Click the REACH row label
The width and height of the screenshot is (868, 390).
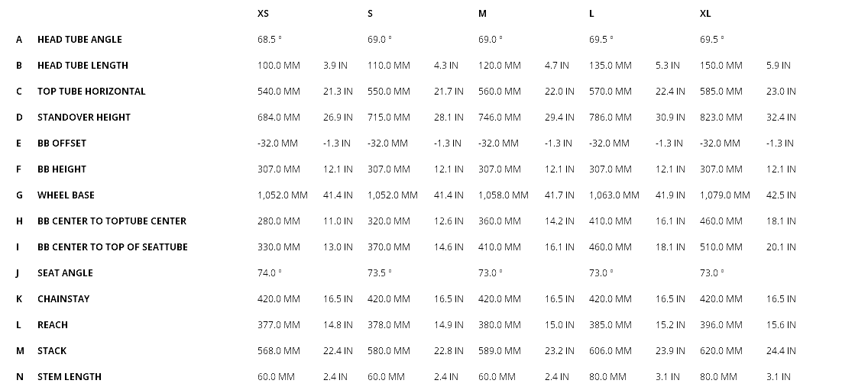(x=53, y=325)
